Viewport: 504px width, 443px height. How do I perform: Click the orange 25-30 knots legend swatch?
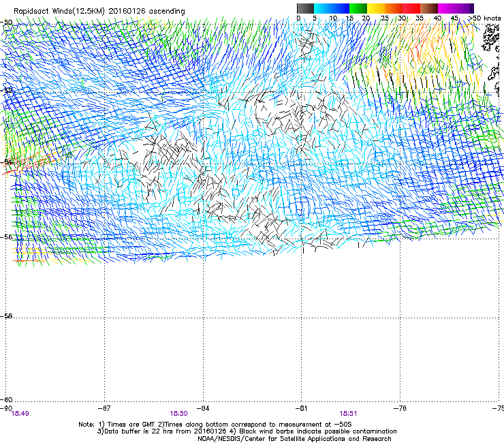394,8
